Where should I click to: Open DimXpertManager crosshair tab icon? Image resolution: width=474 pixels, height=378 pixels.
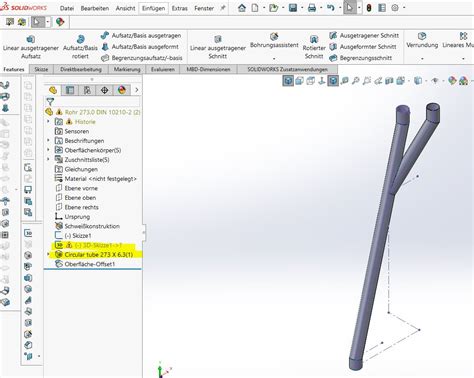[x=104, y=90]
